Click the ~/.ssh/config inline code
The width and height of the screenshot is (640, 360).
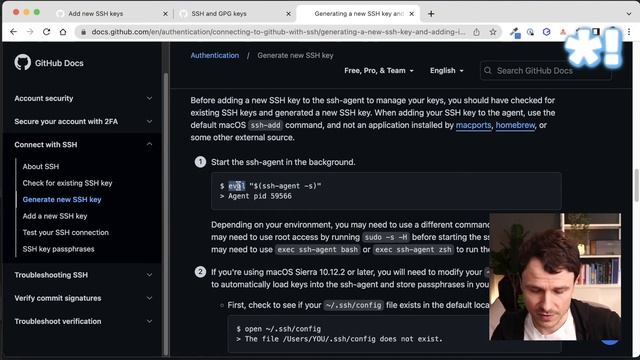click(x=353, y=305)
